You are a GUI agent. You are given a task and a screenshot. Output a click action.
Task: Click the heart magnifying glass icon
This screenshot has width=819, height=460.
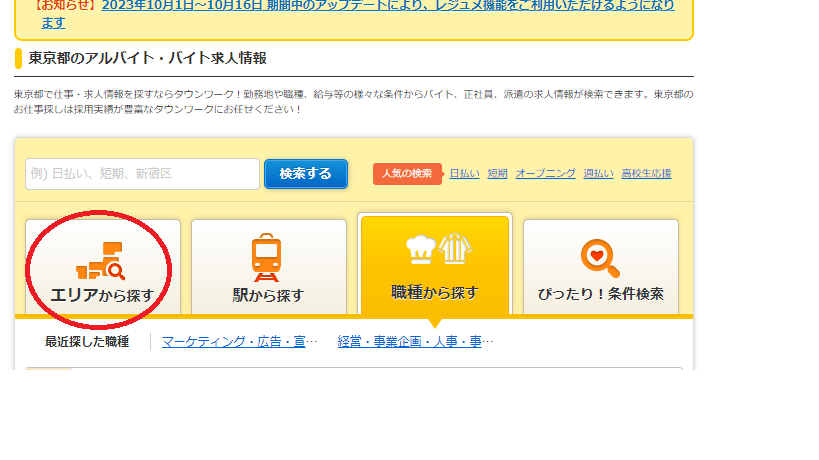pyautogui.click(x=600, y=258)
